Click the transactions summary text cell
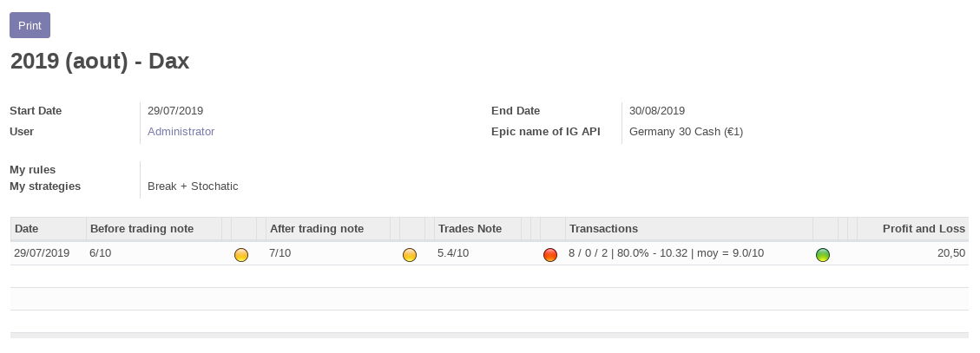980x353 pixels. (666, 253)
